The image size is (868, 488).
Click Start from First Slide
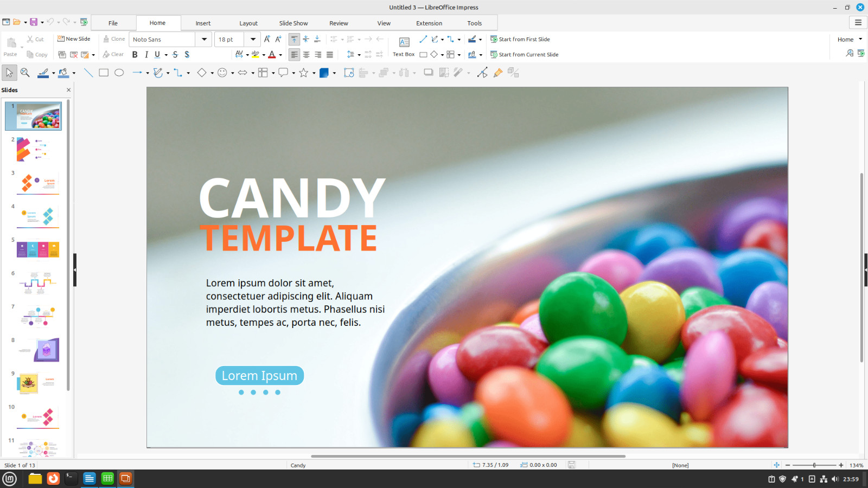pos(520,39)
